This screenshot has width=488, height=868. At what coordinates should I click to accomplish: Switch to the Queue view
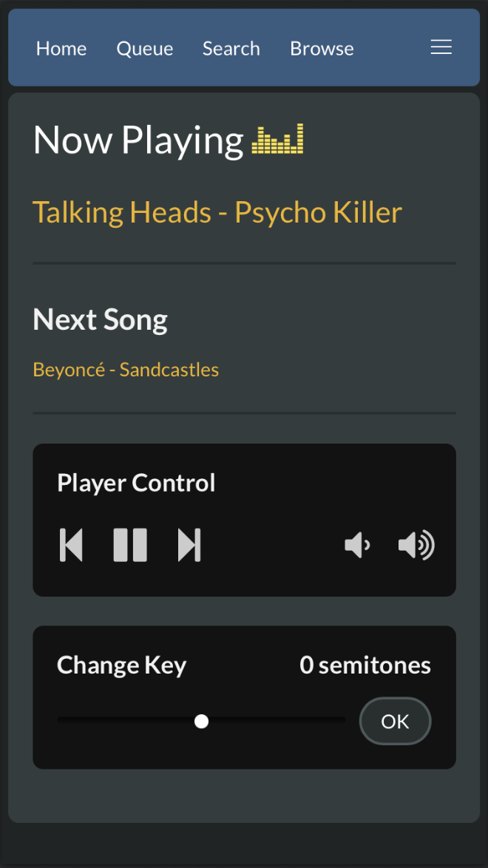[x=145, y=48]
